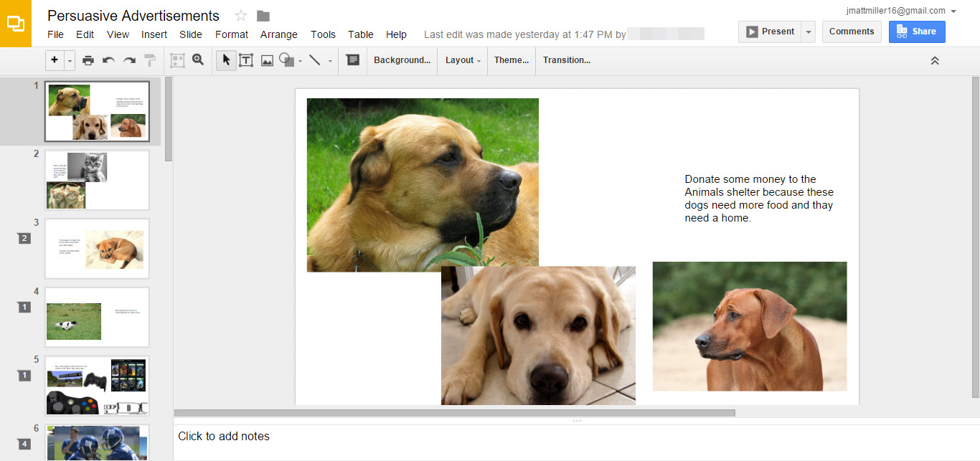This screenshot has height=461, width=980.
Task: Click the filmstrip vertical scrollbar
Action: pyautogui.click(x=169, y=119)
